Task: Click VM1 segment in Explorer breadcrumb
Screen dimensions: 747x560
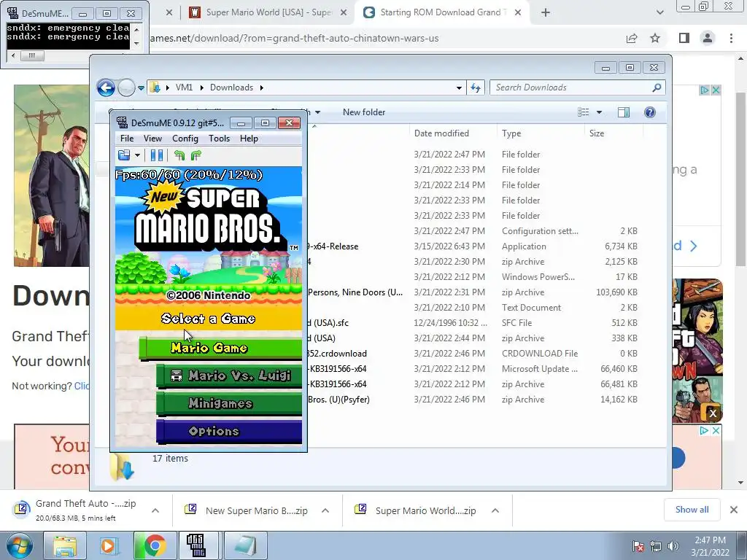Action: [x=184, y=87]
